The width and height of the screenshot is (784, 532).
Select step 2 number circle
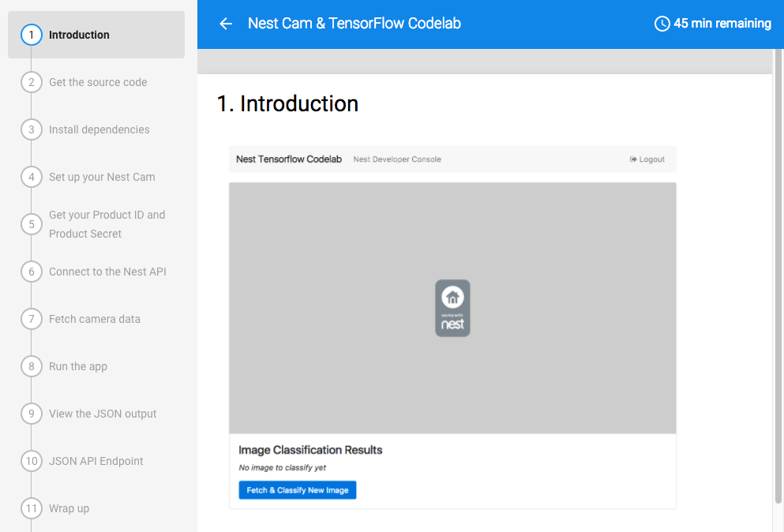point(32,82)
